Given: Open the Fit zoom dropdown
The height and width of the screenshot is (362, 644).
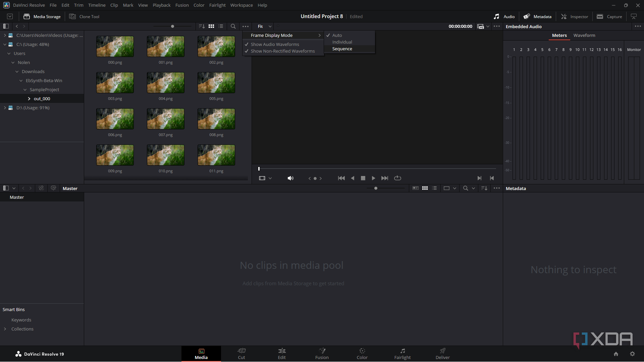Looking at the screenshot, I should coord(265,26).
